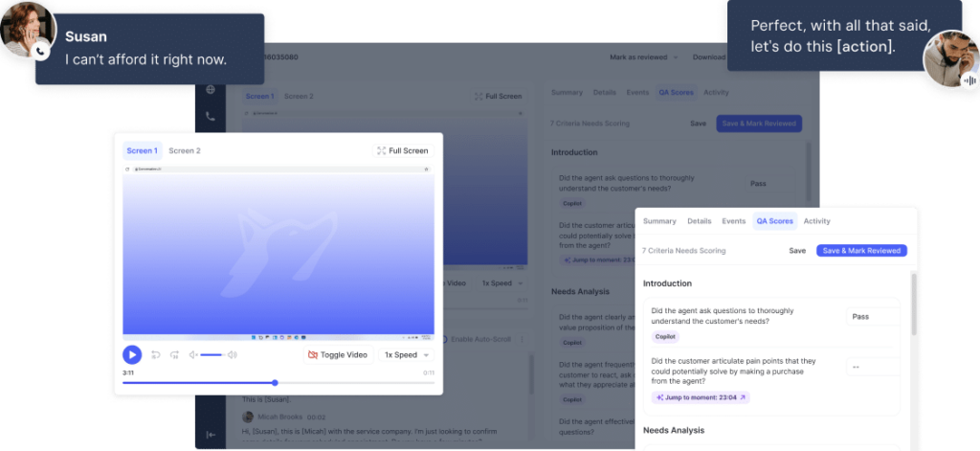The image size is (980, 451).
Task: Toggle Enable Auto-Scroll in background window
Action: point(477,339)
